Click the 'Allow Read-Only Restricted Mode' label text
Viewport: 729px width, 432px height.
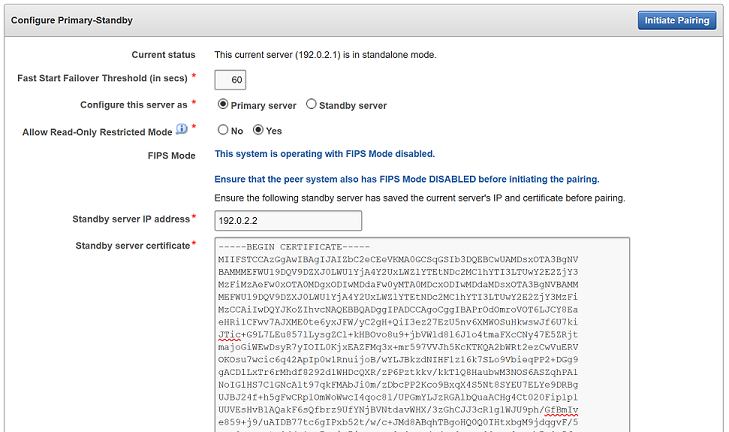tap(97, 131)
